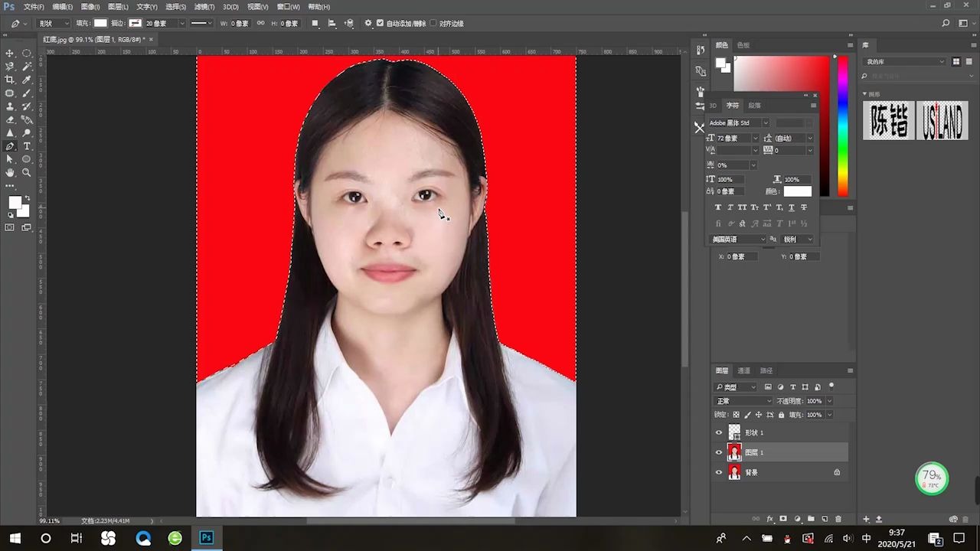Select the Horizontal Type tool
This screenshot has height=551, width=980.
click(x=27, y=145)
